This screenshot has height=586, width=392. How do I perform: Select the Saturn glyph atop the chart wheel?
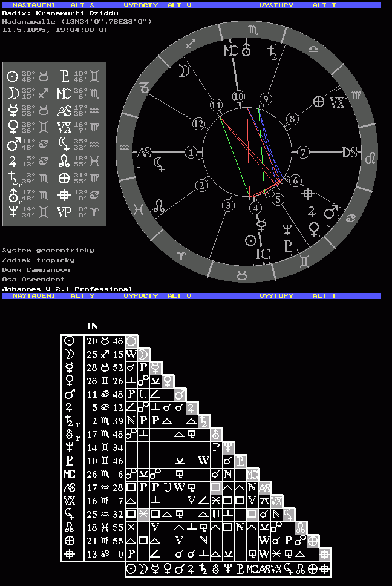pyautogui.click(x=275, y=52)
